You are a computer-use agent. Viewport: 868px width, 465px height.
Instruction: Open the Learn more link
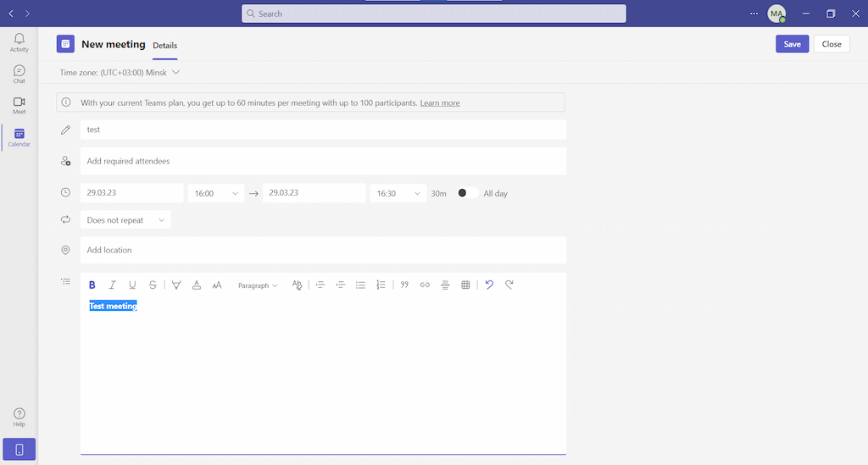440,103
